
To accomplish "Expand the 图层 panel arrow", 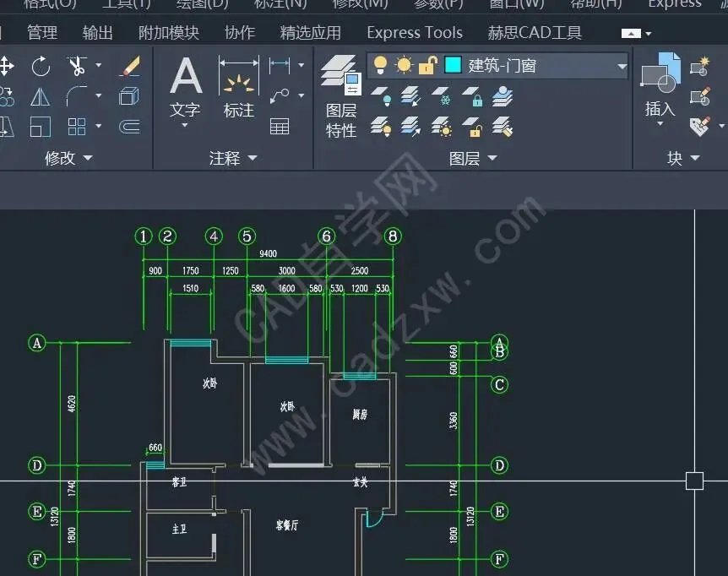I will (492, 158).
